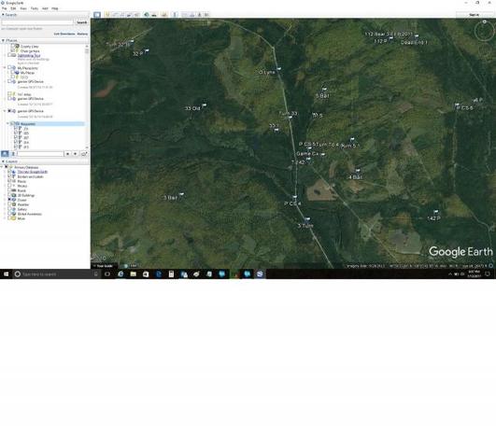Screen dimensions: 496x448
Task: Toggle the Roads layer checkbox
Action: pyautogui.click(x=9, y=190)
